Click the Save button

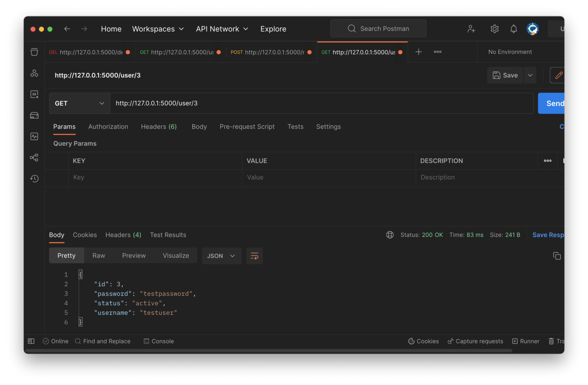505,75
